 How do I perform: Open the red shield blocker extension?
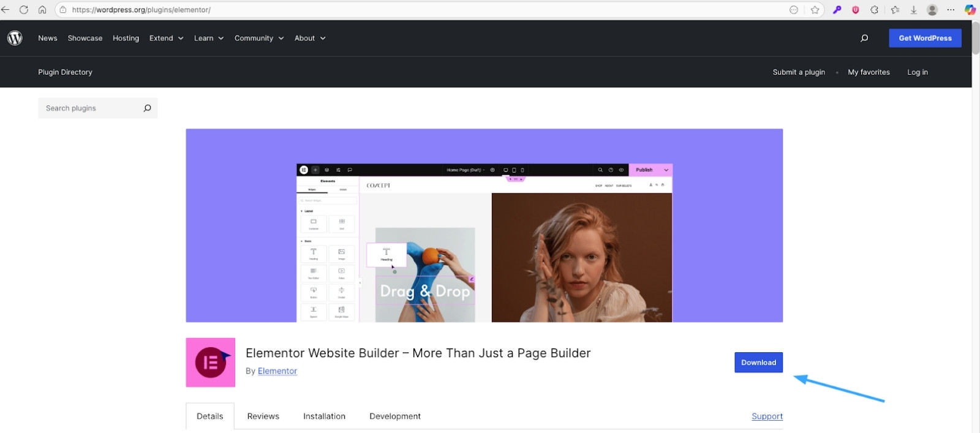(856, 10)
